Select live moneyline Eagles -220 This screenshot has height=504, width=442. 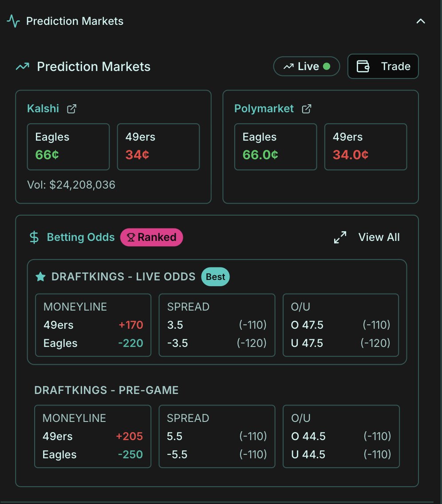click(93, 343)
